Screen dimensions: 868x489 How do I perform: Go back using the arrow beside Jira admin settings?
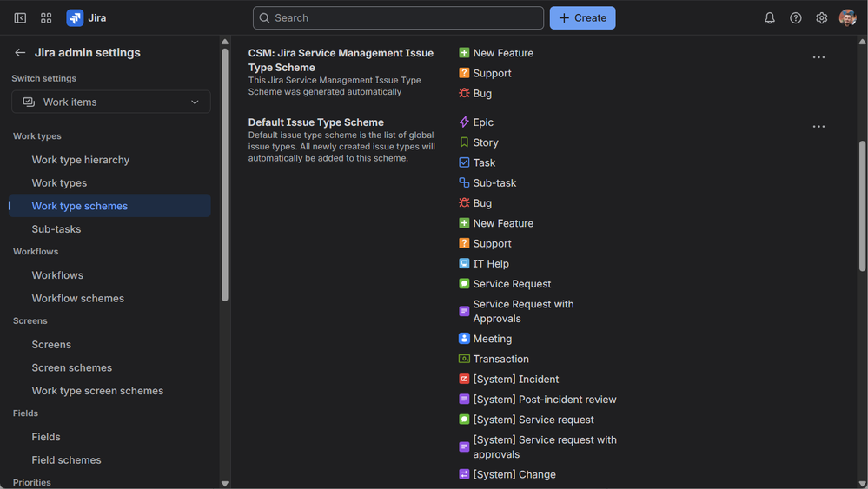point(20,53)
